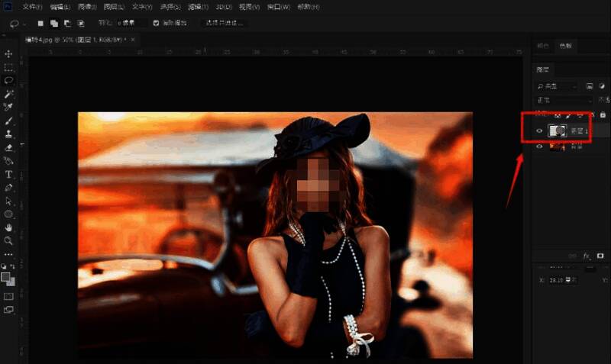
Task: Select the Eraser tool
Action: pos(8,147)
